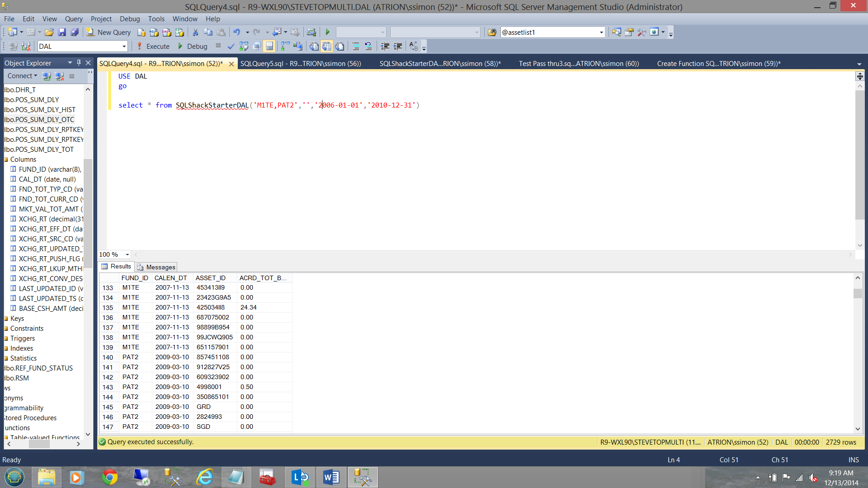Open the @assetlist1 find combo box
The width and height of the screenshot is (868, 488).
point(601,32)
